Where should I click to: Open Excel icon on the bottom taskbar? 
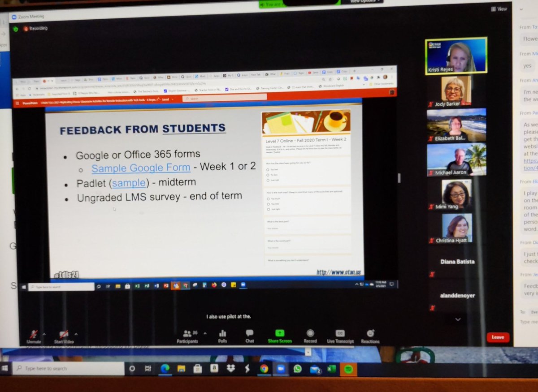[331, 368]
